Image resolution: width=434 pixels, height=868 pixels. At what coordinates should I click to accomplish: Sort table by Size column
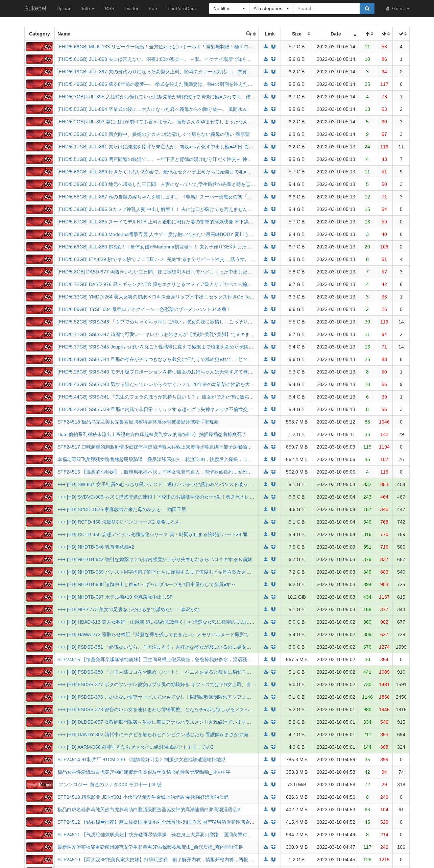click(x=297, y=34)
